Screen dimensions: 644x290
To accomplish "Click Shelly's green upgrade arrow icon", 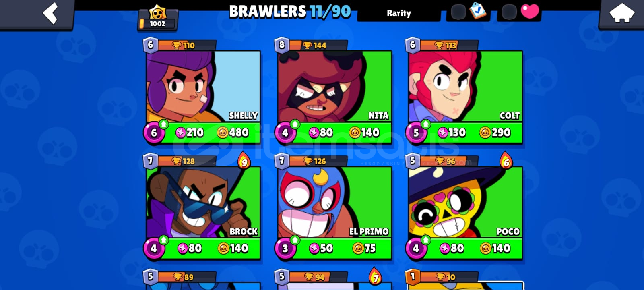I will point(163,124).
